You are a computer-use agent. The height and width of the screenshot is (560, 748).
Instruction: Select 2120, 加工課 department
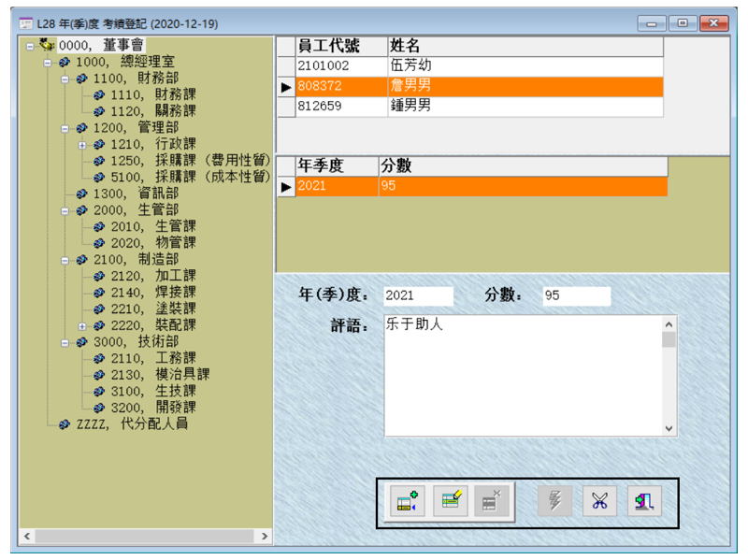(153, 276)
